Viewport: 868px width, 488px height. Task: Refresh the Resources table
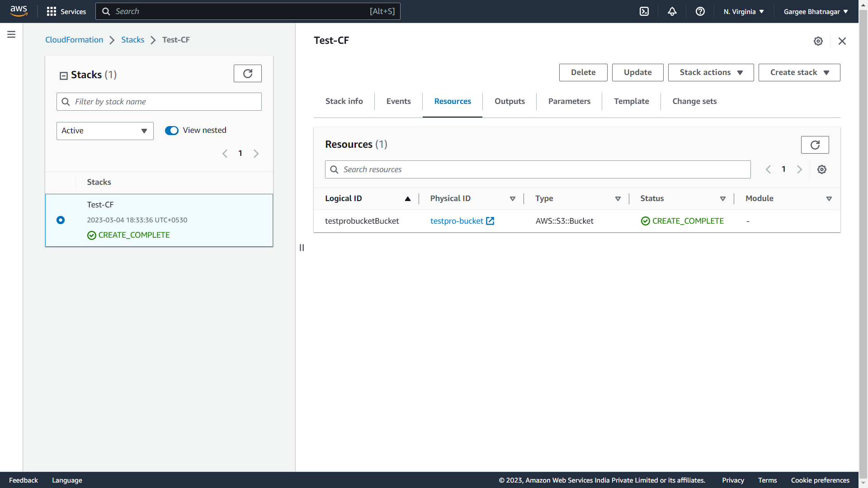(815, 145)
